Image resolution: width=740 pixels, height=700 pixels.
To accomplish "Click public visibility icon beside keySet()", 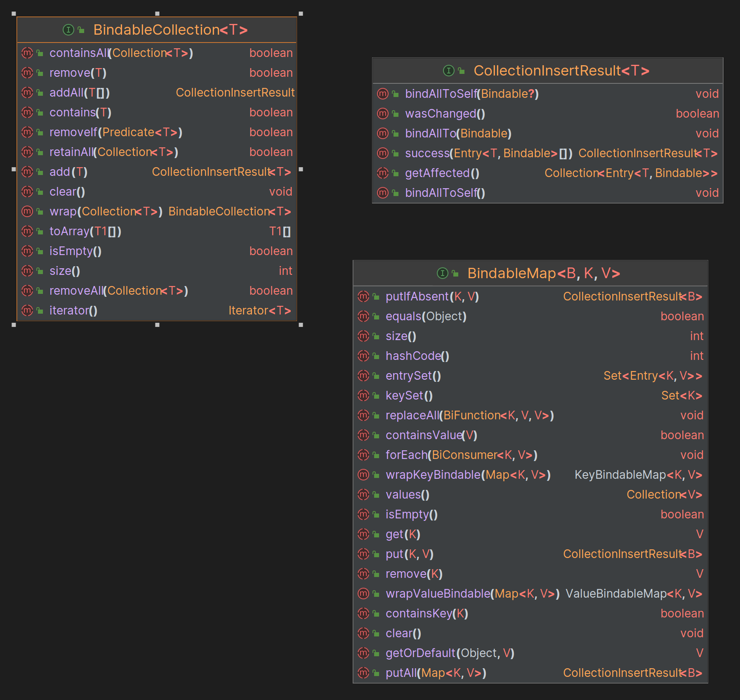I will pyautogui.click(x=376, y=395).
